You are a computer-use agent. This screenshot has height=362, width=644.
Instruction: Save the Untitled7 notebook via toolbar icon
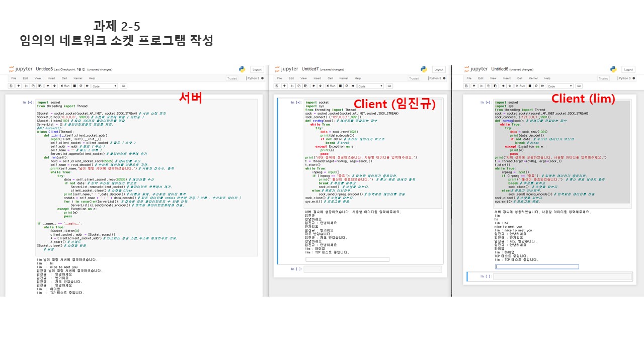tap(277, 86)
